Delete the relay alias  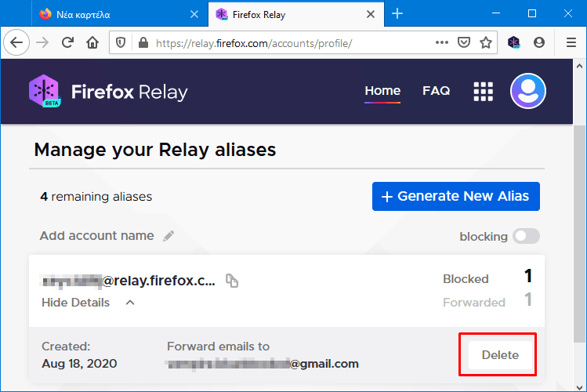(x=500, y=355)
